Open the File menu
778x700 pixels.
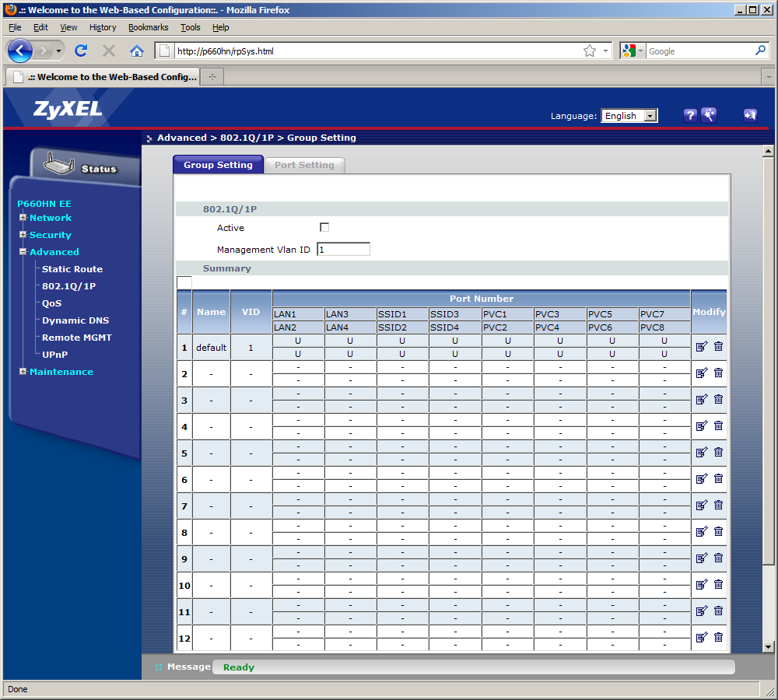(15, 27)
